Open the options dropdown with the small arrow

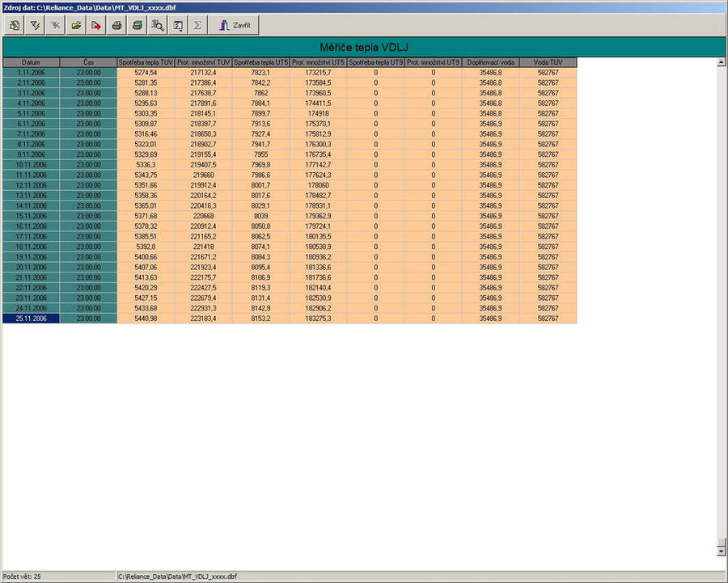tap(178, 26)
